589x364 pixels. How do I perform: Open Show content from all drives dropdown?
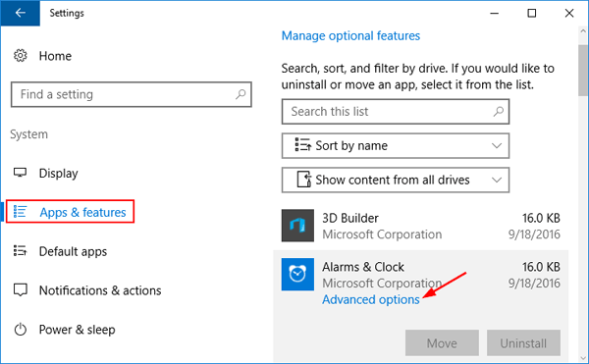click(x=396, y=181)
